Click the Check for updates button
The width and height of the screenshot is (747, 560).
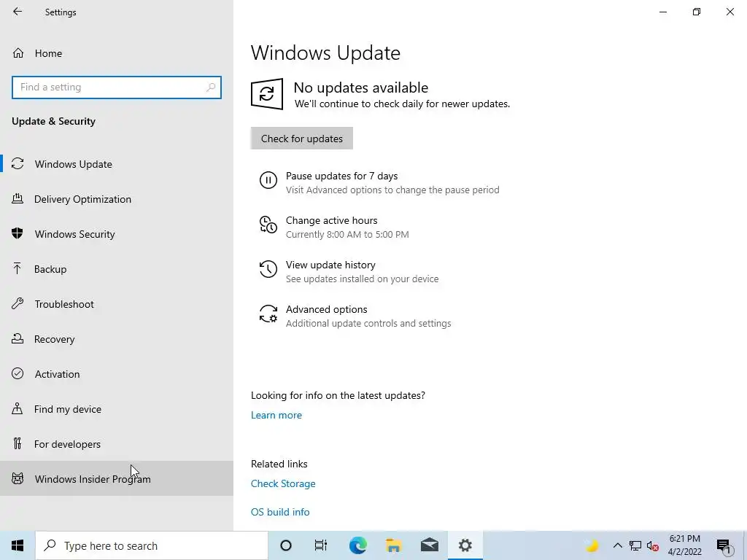(x=301, y=138)
